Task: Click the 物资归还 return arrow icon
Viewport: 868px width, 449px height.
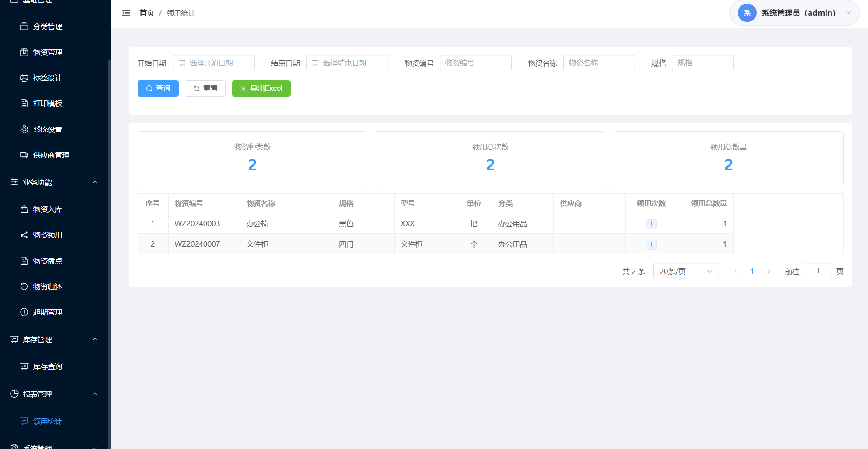Action: 24,286
